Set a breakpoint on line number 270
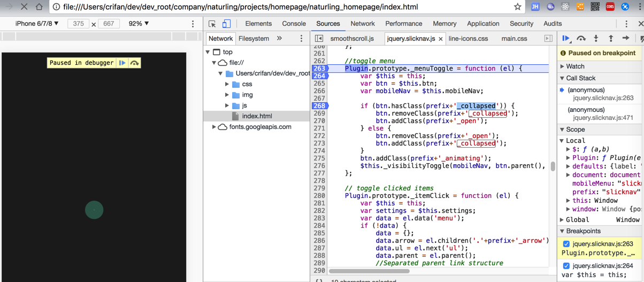Image resolution: width=644 pixels, height=282 pixels. click(320, 121)
